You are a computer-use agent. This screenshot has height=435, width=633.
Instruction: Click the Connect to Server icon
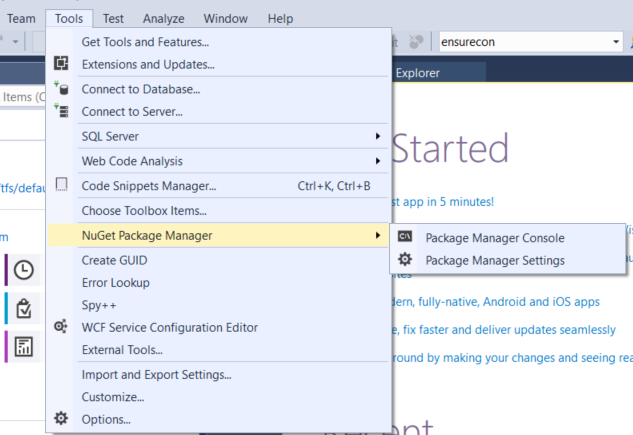[61, 111]
